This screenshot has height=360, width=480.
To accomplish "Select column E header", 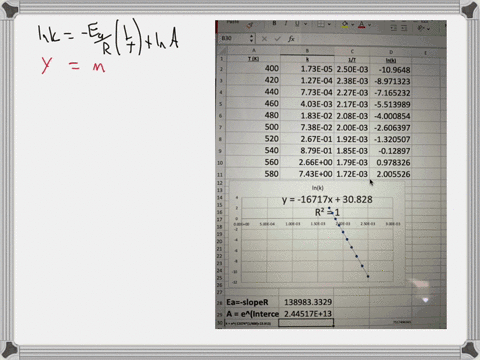I will coord(425,53).
